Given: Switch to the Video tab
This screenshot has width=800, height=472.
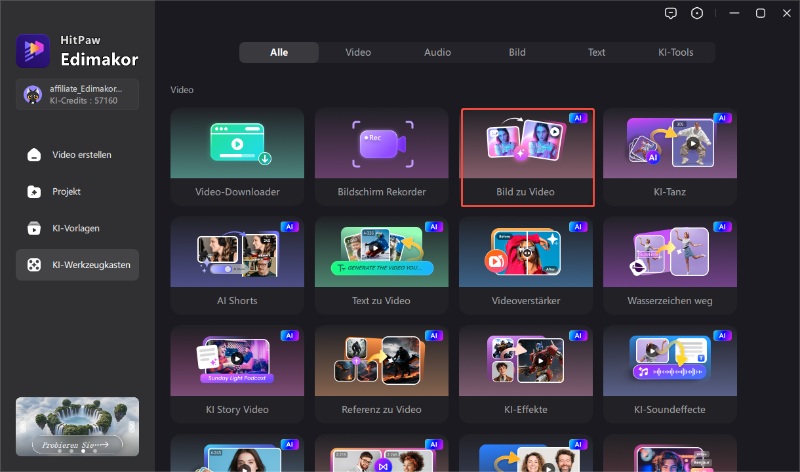Looking at the screenshot, I should [358, 52].
